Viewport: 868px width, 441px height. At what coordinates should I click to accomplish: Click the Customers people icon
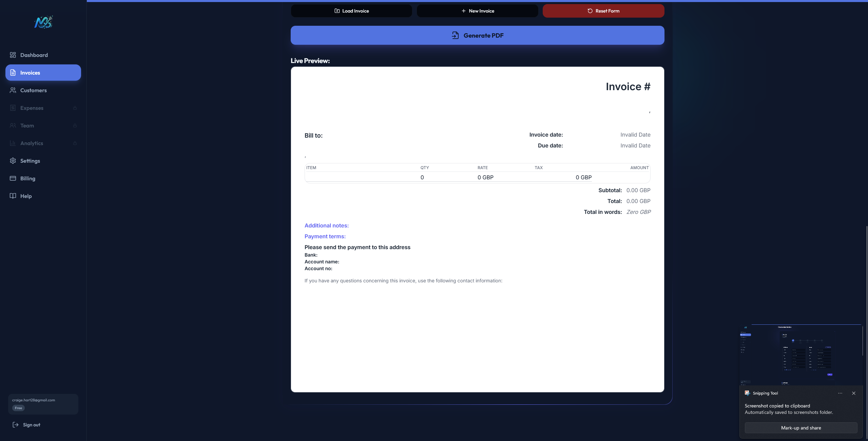13,90
